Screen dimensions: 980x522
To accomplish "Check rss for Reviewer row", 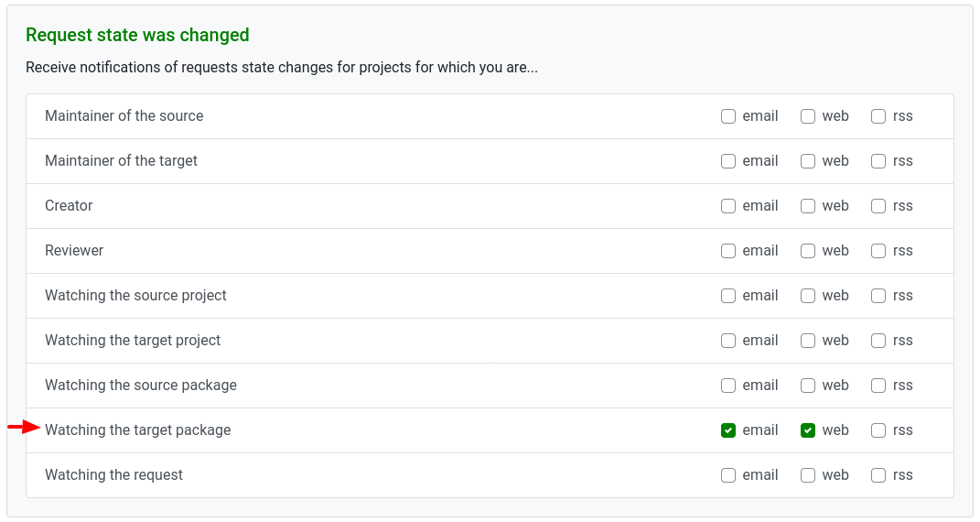I will [x=878, y=251].
